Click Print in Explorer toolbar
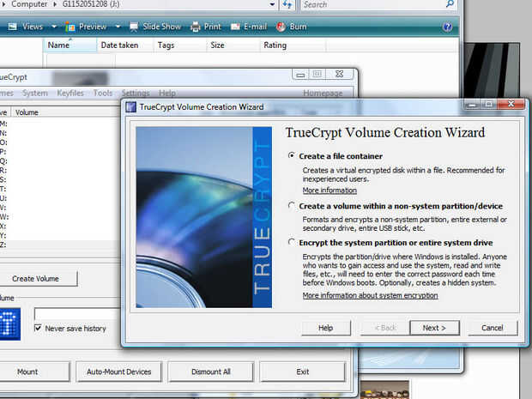This screenshot has height=399, width=532. point(206,27)
